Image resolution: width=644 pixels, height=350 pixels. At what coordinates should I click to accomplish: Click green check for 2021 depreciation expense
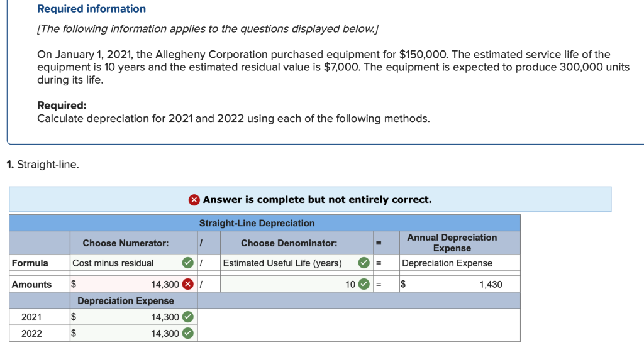pyautogui.click(x=187, y=317)
